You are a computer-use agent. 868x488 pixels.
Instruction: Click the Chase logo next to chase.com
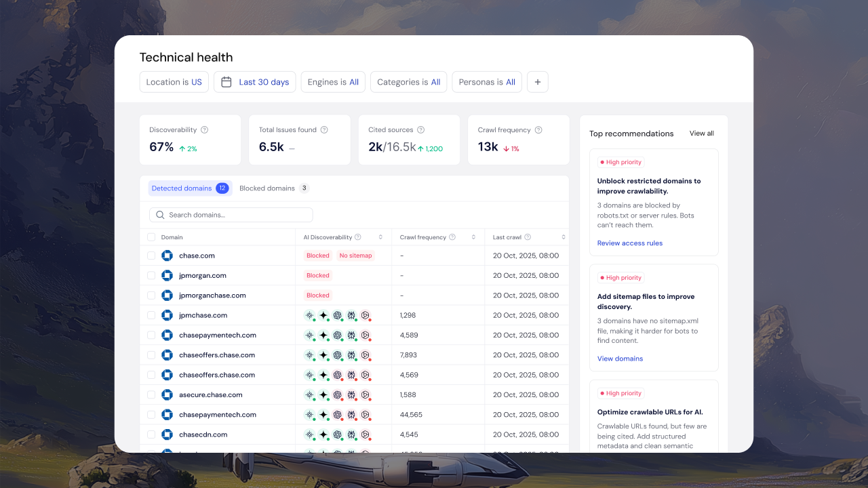pyautogui.click(x=167, y=256)
